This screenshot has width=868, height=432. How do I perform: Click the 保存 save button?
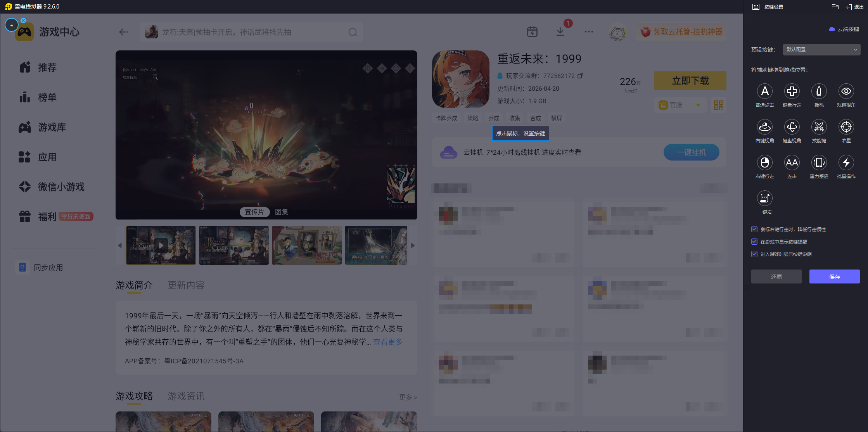point(834,276)
